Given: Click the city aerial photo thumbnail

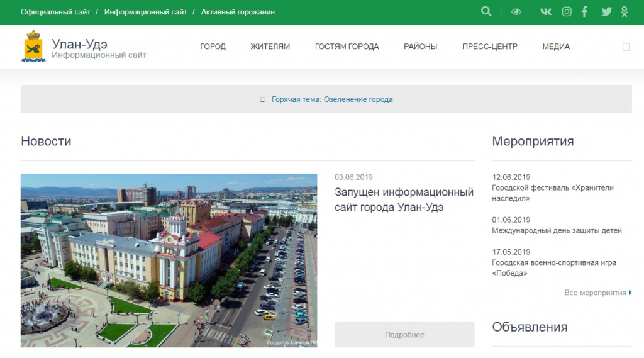Looking at the screenshot, I should (169, 260).
